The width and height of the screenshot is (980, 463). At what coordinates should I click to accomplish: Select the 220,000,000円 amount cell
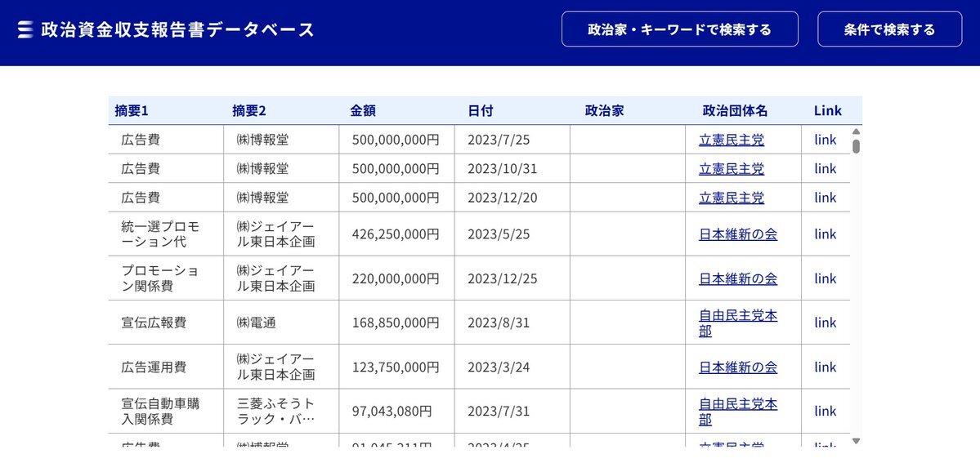coord(397,278)
